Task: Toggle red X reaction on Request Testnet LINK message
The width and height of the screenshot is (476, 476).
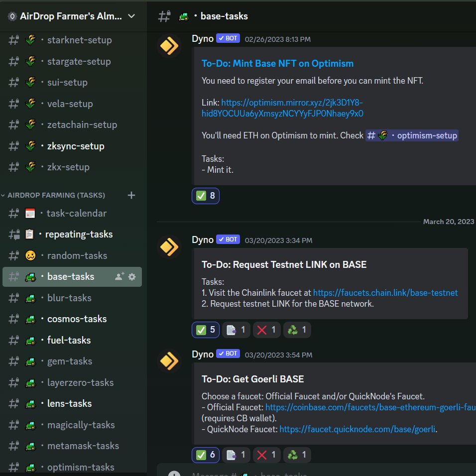Action: pyautogui.click(x=266, y=330)
